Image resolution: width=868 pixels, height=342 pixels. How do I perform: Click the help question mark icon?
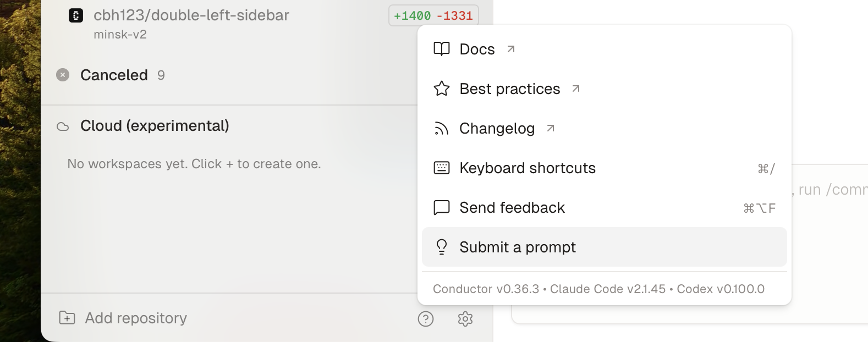coord(426,318)
